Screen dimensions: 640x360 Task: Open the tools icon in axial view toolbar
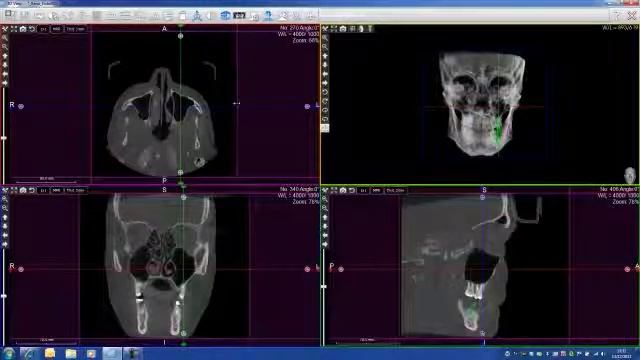coord(5,29)
